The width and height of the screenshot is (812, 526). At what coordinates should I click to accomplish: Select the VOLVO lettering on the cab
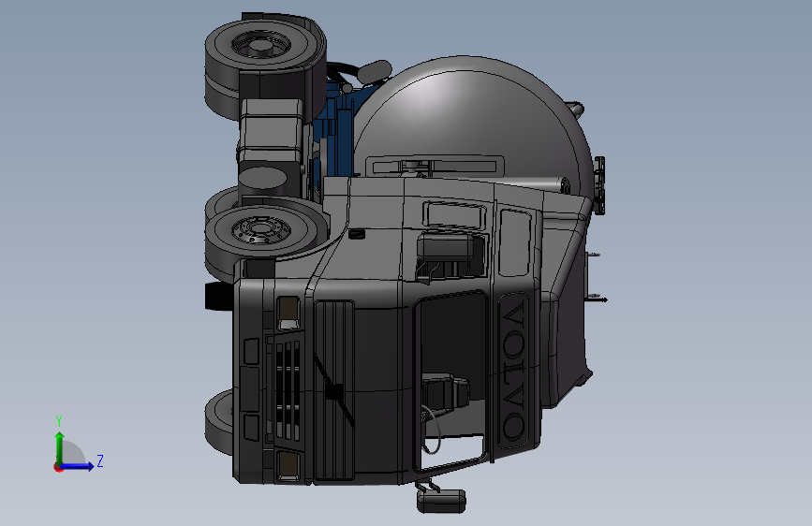[x=512, y=371]
